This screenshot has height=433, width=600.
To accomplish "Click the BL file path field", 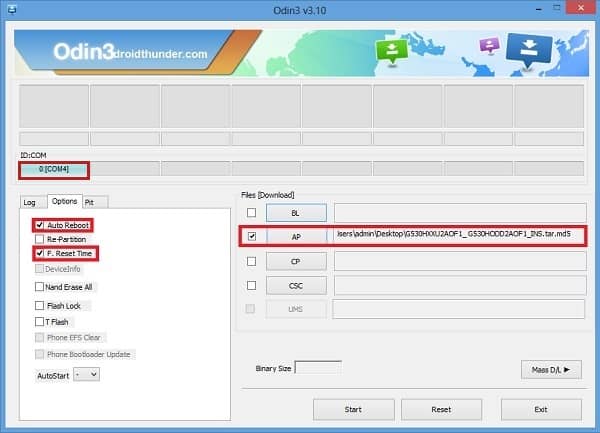I will click(x=460, y=213).
